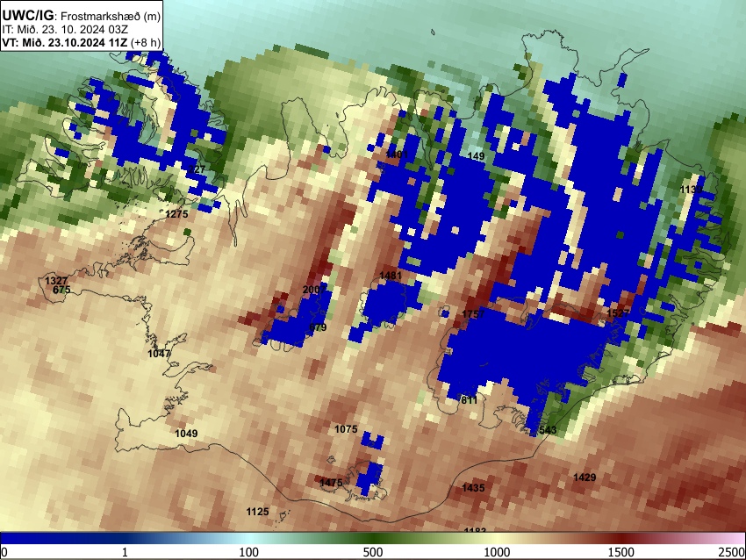Click the map value 2007
Image resolution: width=746 pixels, height=560 pixels.
pyautogui.click(x=314, y=290)
